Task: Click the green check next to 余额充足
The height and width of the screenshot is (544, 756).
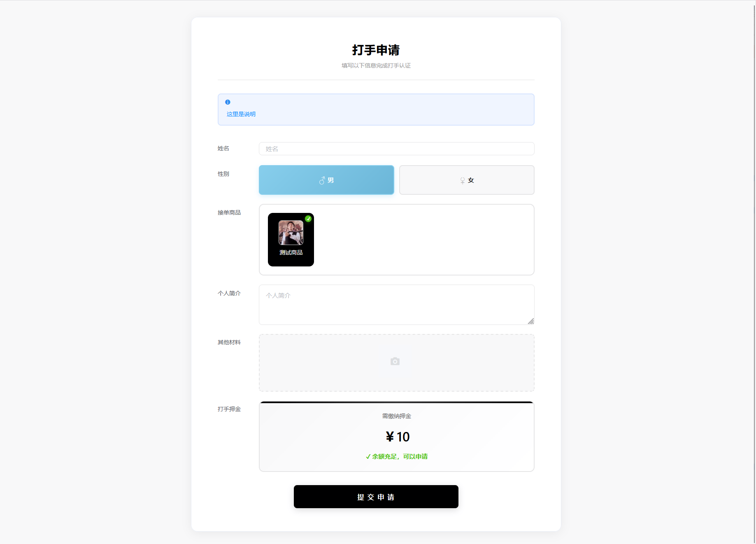Action: click(x=368, y=457)
